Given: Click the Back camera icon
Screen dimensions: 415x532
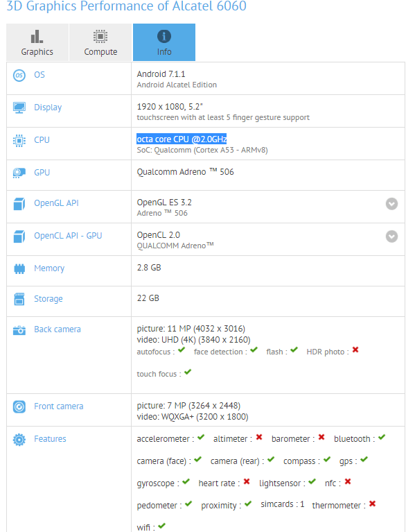Looking at the screenshot, I should click(19, 330).
